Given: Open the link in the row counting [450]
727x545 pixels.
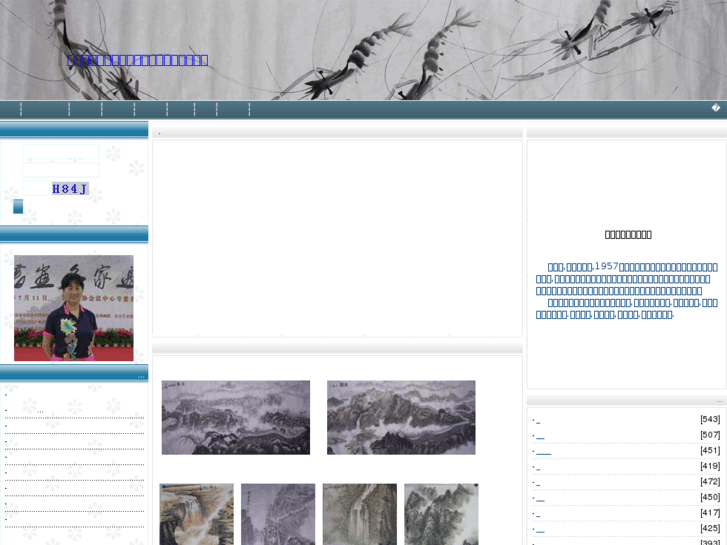Looking at the screenshot, I should 540,500.
